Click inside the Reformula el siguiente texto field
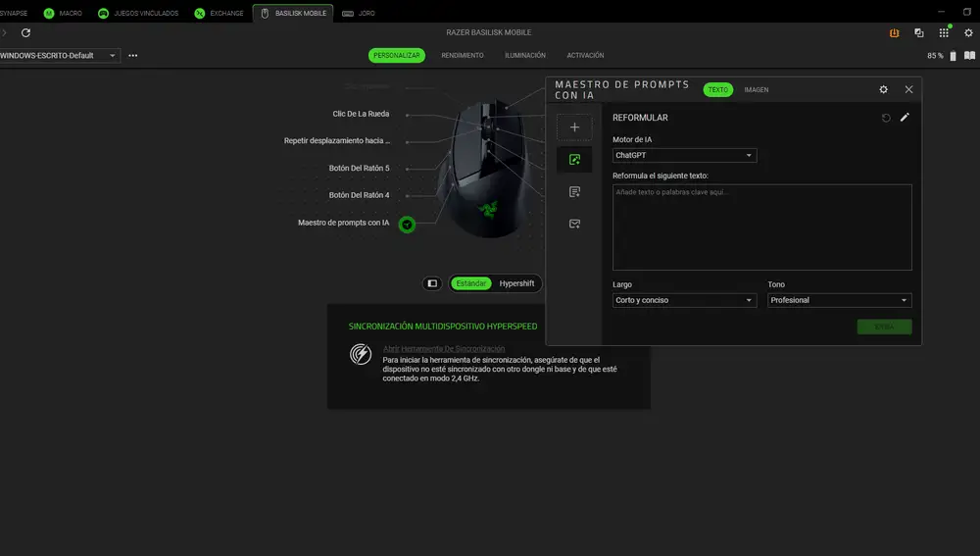The height and width of the screenshot is (556, 980). pyautogui.click(x=761, y=227)
